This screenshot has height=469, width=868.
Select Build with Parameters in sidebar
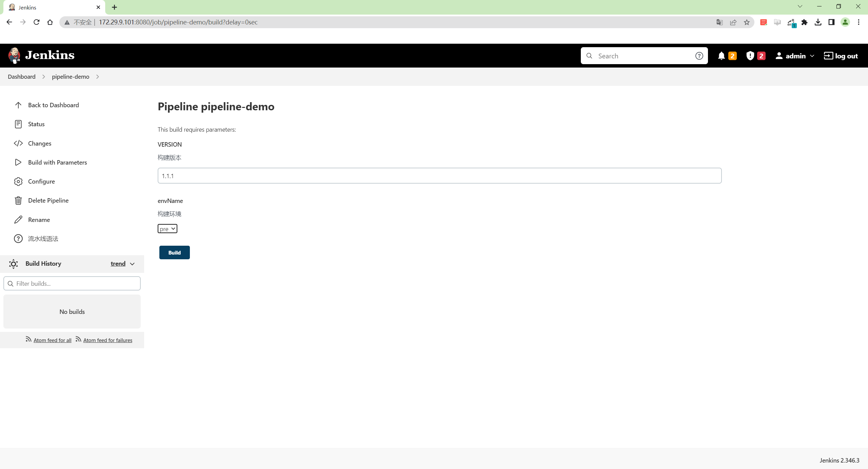(x=57, y=163)
